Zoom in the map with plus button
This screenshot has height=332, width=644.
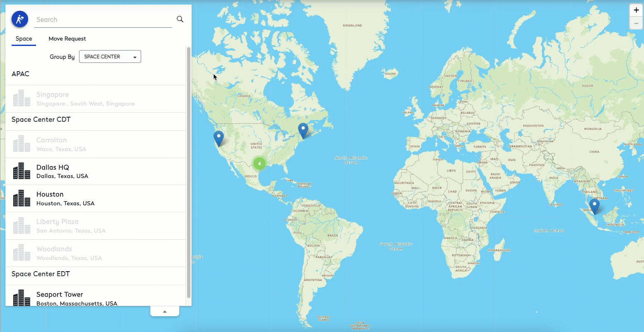coord(636,10)
